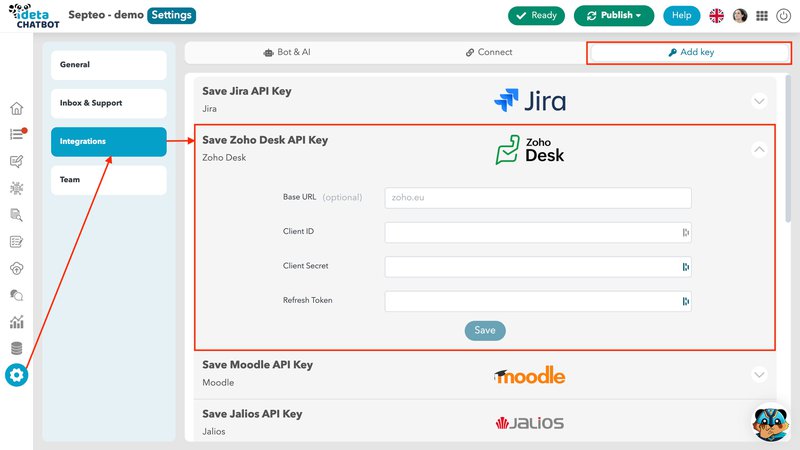The width and height of the screenshot is (800, 450).
Task: Open the document search sidebar icon
Action: coord(16,215)
